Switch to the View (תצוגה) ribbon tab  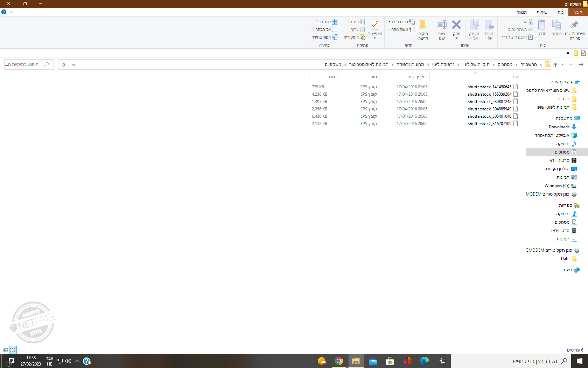(521, 12)
